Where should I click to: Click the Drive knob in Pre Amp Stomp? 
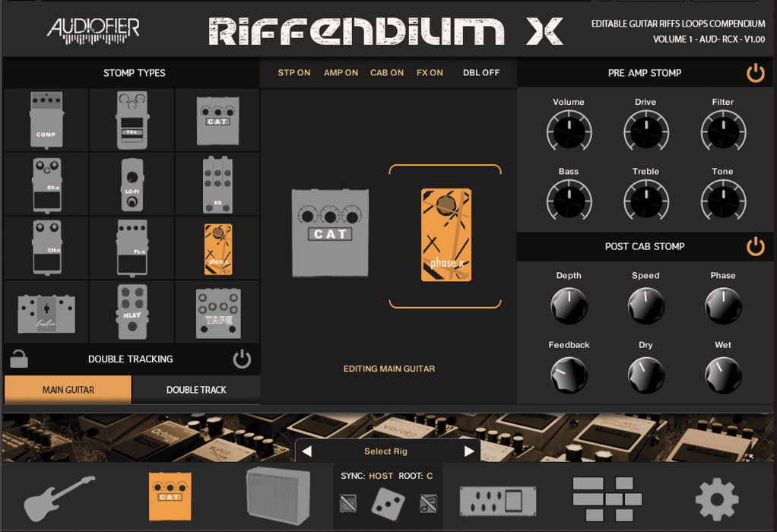pos(645,132)
